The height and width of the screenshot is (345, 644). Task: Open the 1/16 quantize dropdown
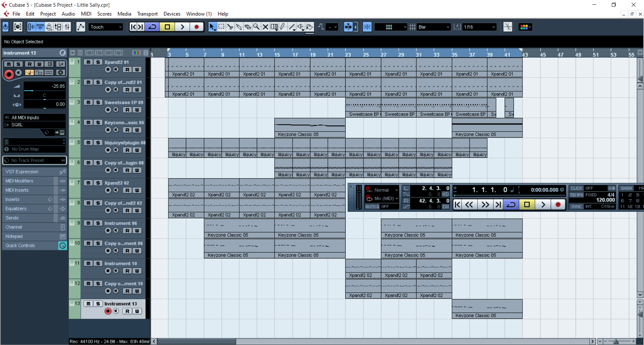pos(479,27)
